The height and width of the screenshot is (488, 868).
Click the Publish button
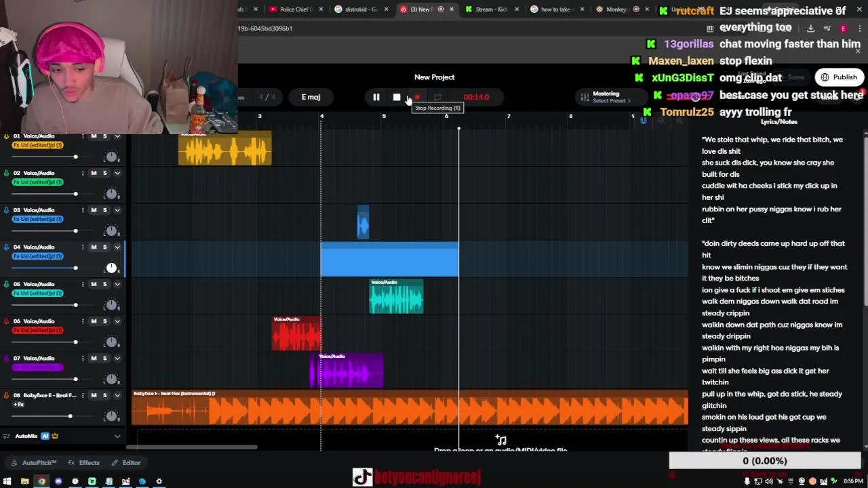coord(840,77)
